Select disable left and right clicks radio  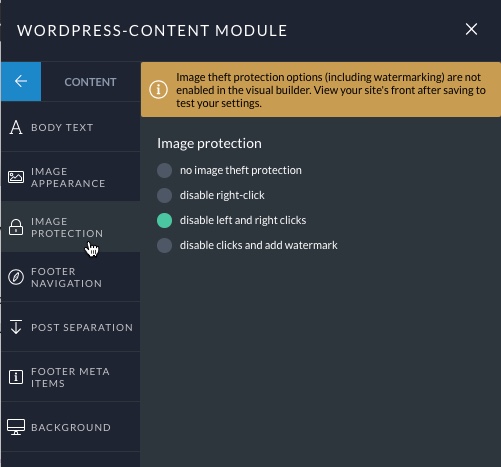pos(164,221)
